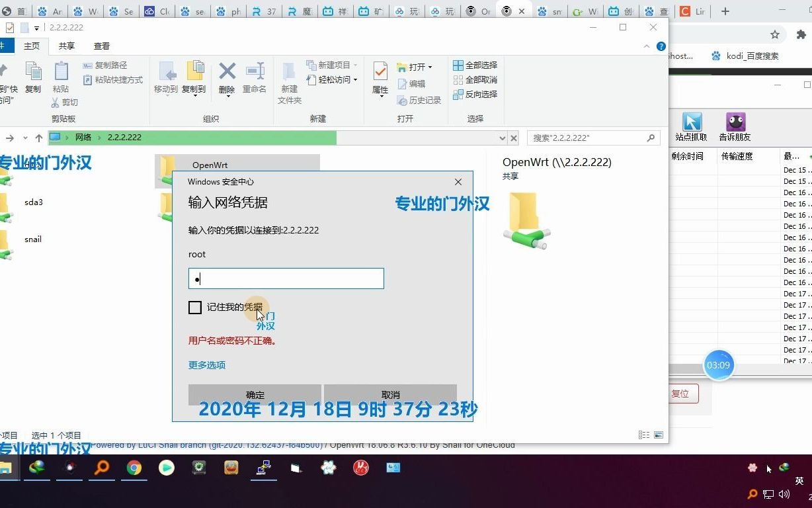The image size is (812, 508).
Task: Click Paste shortcut (粘贴快捷方式)
Action: [113, 80]
